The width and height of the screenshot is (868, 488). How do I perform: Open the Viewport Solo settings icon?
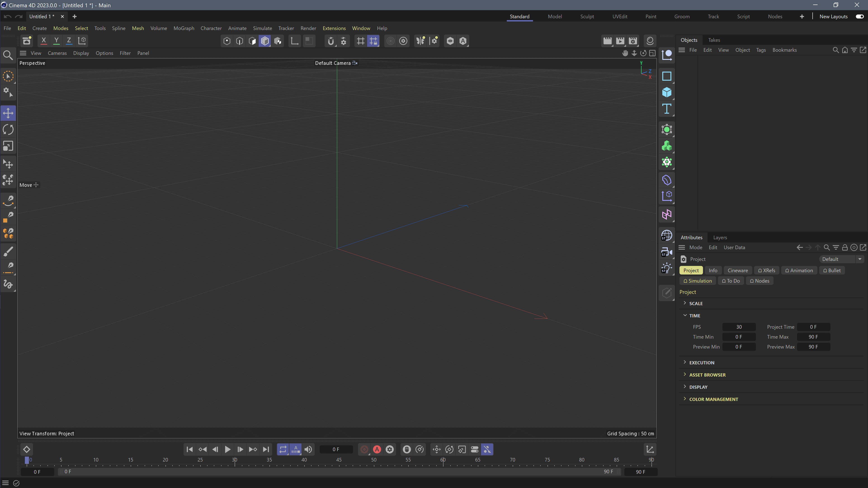click(403, 41)
